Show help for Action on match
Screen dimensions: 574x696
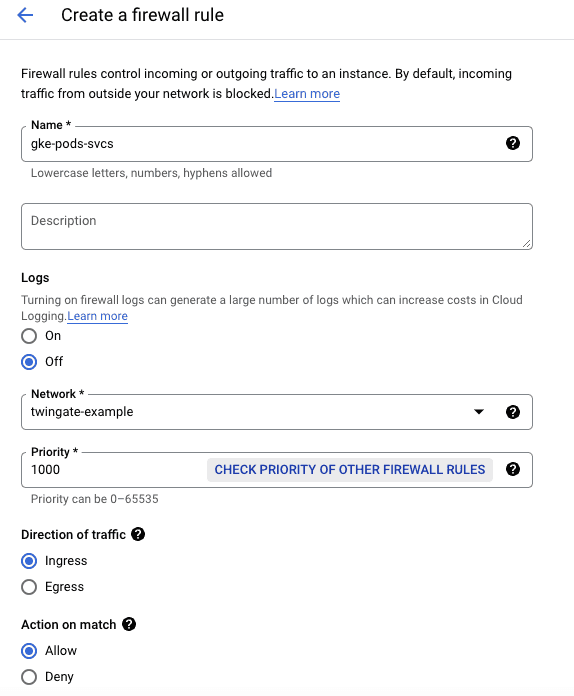129,624
